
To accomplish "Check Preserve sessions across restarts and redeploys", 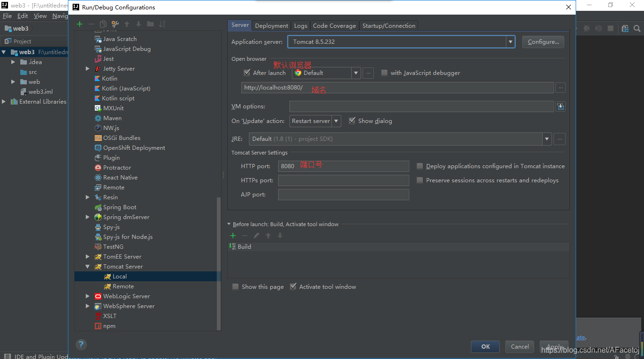I will point(420,180).
